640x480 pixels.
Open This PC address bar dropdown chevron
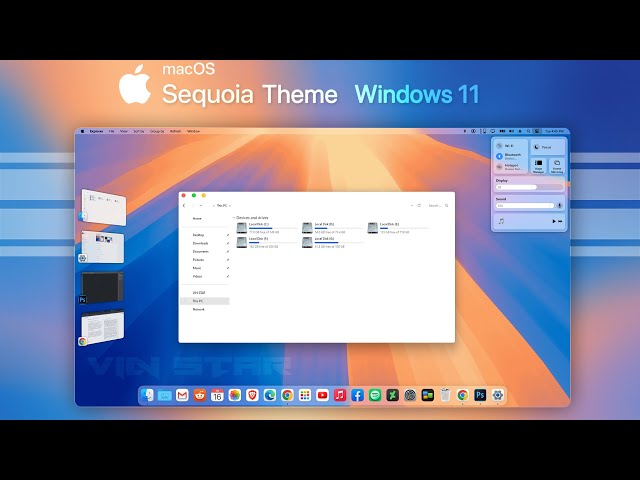tap(230, 206)
